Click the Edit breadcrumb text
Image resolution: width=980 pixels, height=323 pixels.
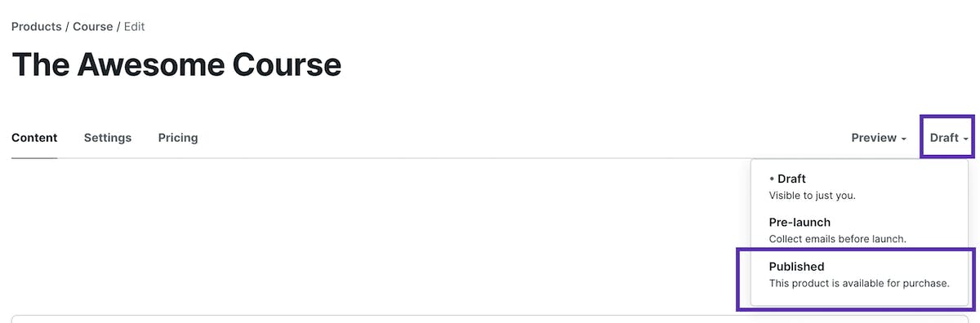134,26
